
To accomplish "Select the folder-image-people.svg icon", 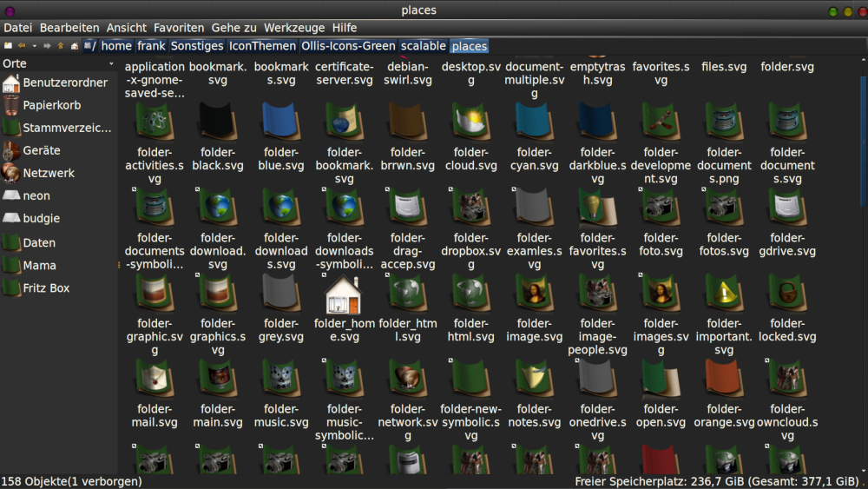I will (x=597, y=294).
